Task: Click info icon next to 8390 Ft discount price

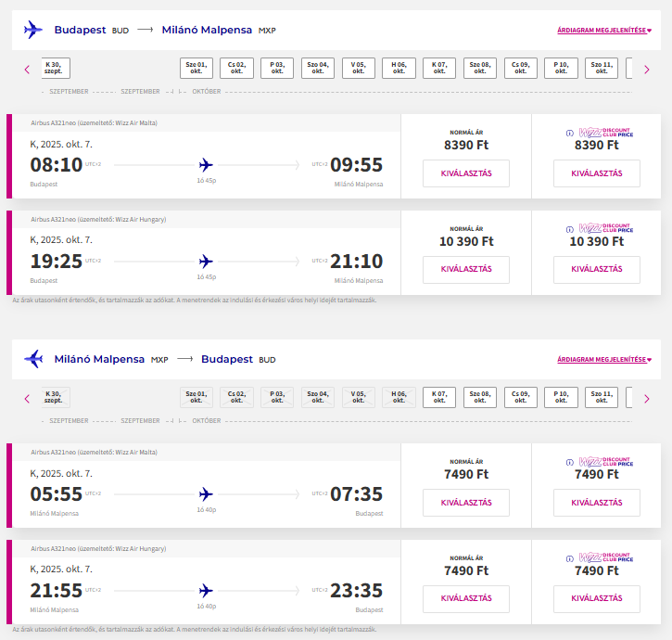Action: (x=569, y=133)
